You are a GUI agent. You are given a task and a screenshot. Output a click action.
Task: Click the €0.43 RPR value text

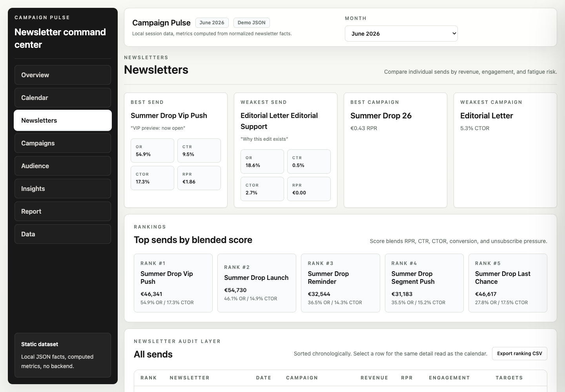(364, 128)
